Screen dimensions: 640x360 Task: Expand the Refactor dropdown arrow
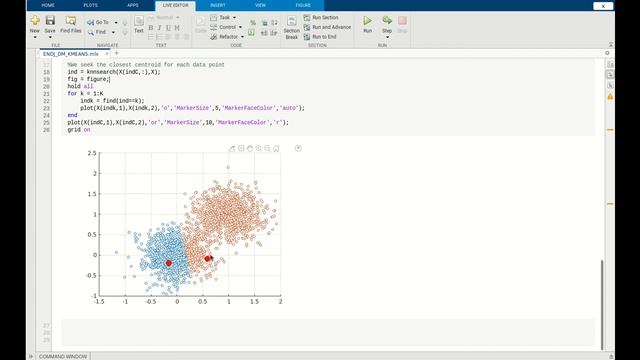click(x=242, y=37)
